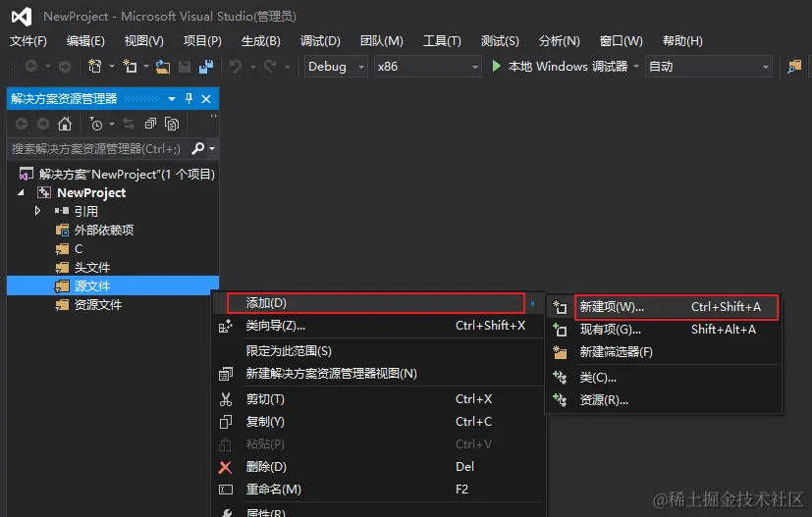Open the search options dropdown arrow

coord(212,148)
